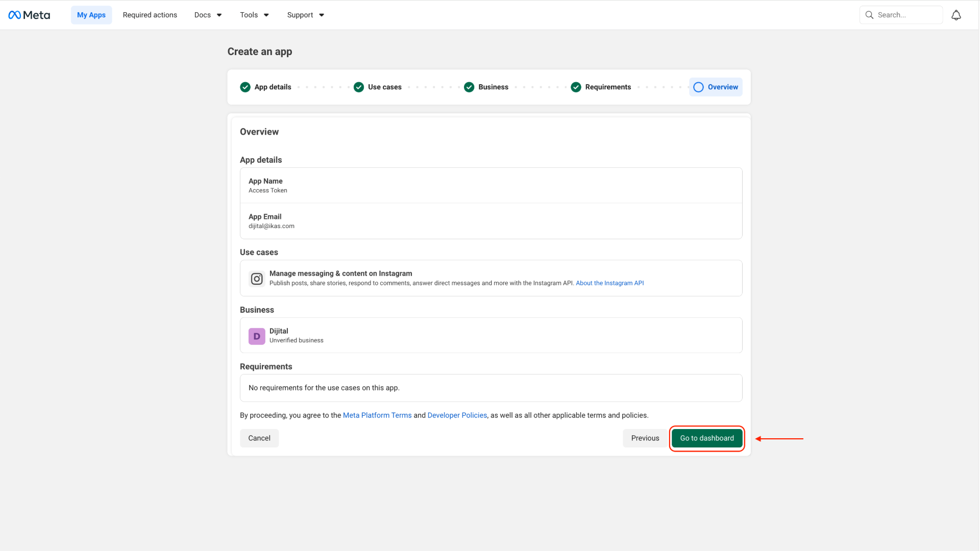Click the Requirements checkmark icon
This screenshot has width=980, height=551.
[576, 87]
